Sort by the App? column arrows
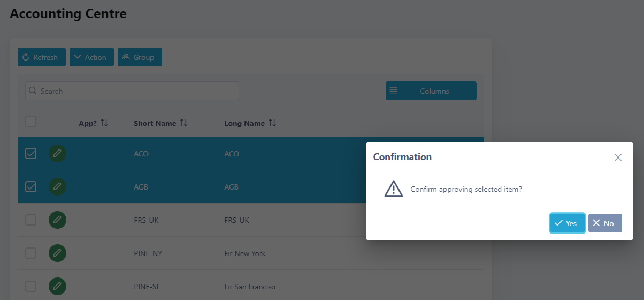Viewport: 644px width, 300px height. (104, 123)
